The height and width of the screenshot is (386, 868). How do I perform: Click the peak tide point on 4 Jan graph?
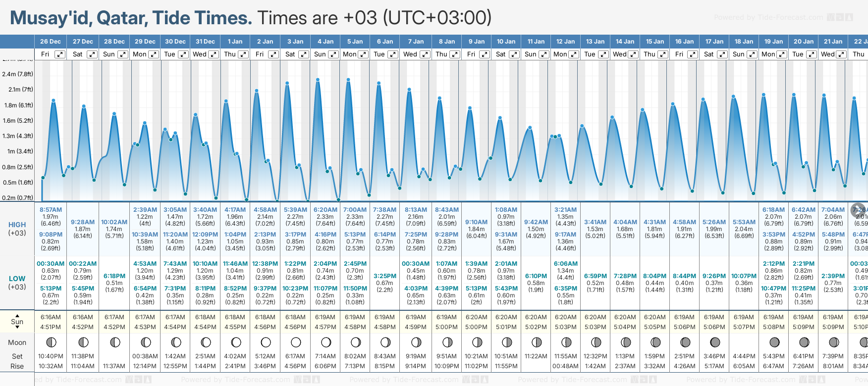[x=318, y=79]
